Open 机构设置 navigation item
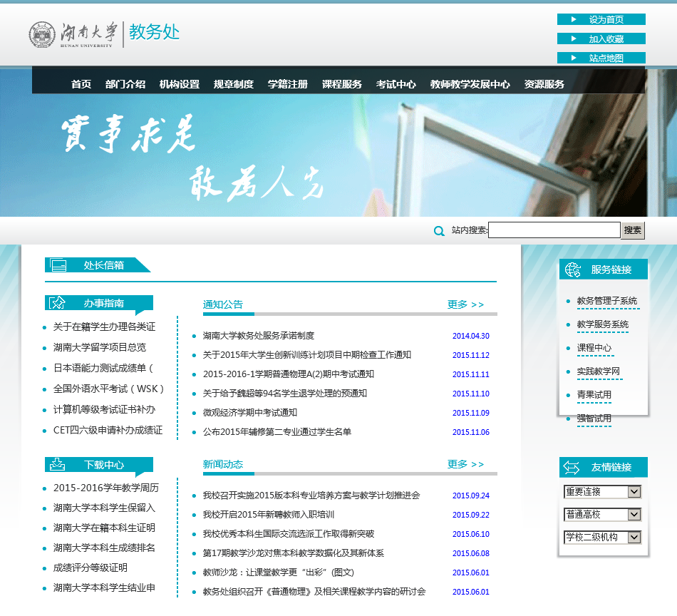This screenshot has width=677, height=616. click(179, 84)
